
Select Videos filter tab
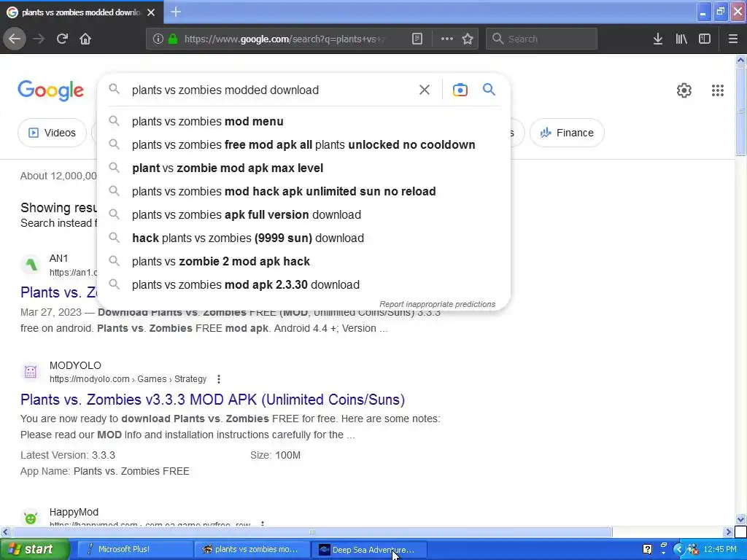pyautogui.click(x=52, y=133)
